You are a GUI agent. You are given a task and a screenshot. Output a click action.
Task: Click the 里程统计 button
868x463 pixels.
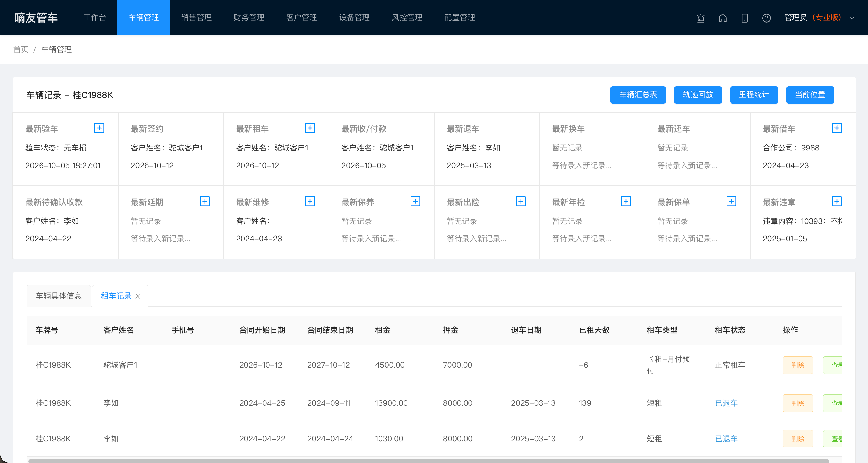[x=754, y=95]
